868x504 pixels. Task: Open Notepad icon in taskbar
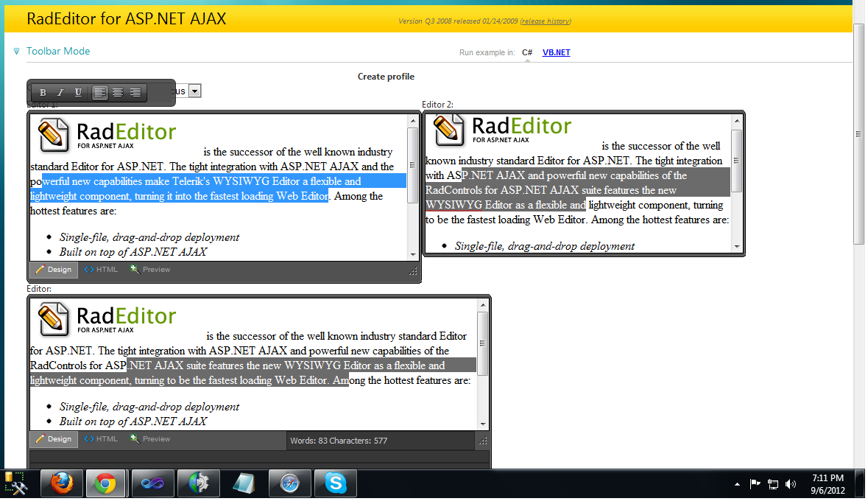244,484
